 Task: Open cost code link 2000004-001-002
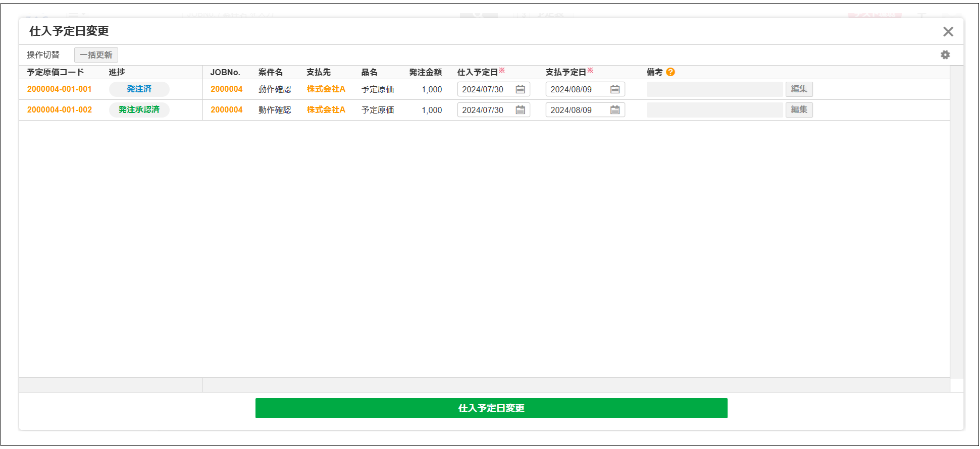60,110
